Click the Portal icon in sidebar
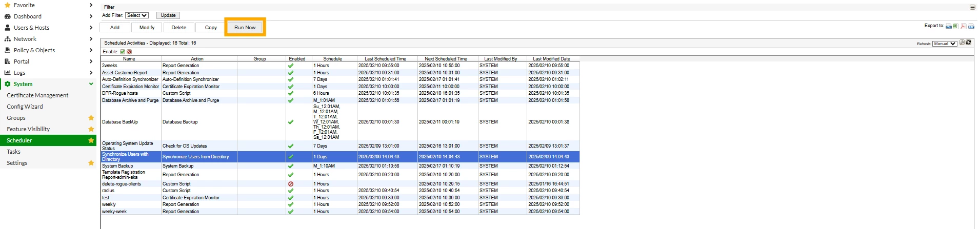The image size is (980, 229). 8,61
